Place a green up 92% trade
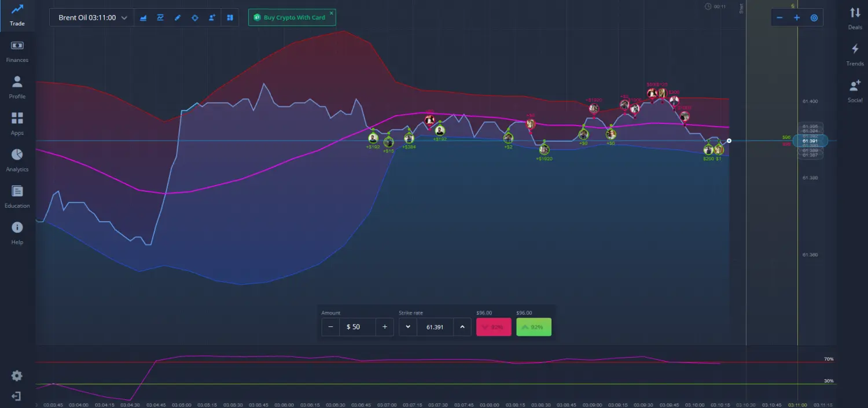 tap(534, 327)
